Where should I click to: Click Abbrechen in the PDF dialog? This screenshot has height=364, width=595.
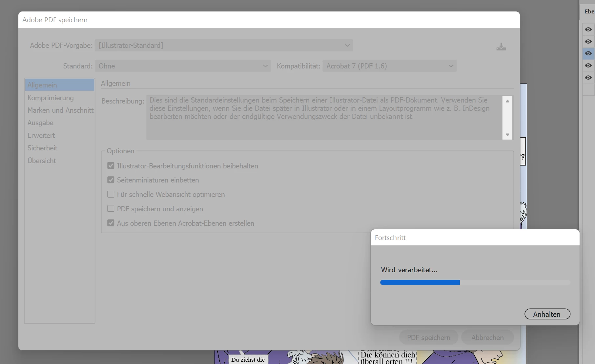point(487,337)
